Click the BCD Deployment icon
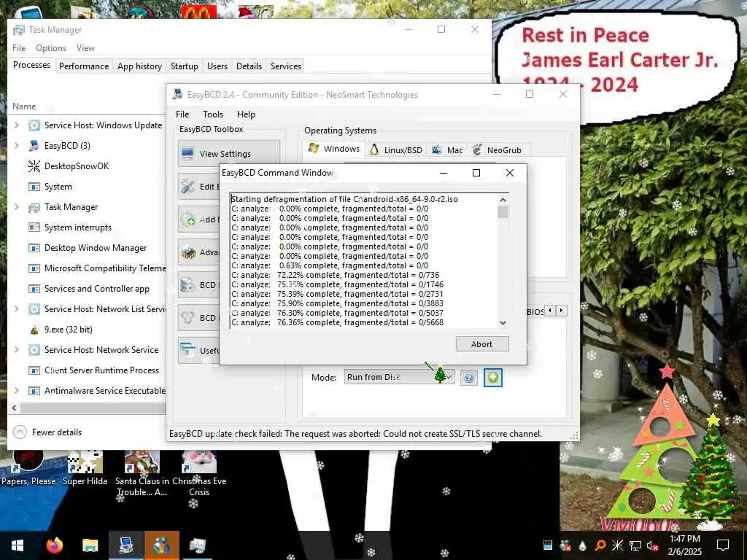Viewport: 747px width, 560px height. (187, 318)
